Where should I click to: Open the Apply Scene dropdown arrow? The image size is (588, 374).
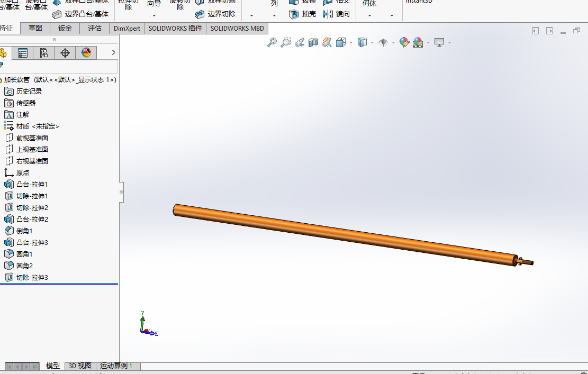point(428,42)
